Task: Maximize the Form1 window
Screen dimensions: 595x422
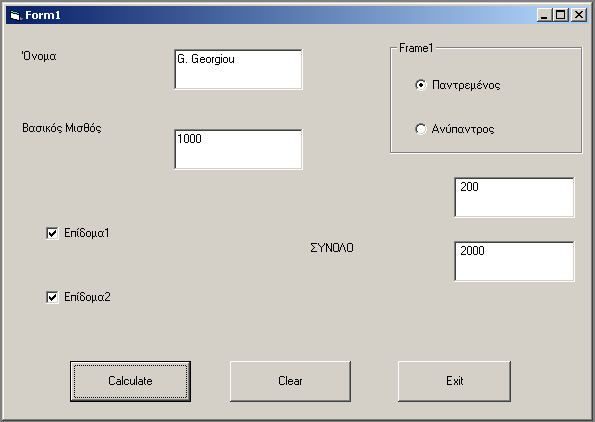Action: (x=561, y=15)
